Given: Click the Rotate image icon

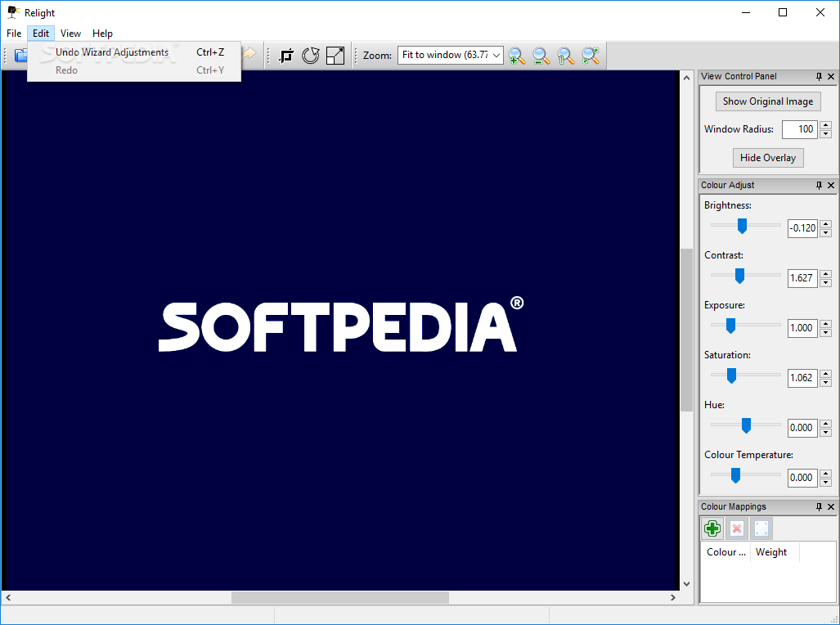Looking at the screenshot, I should tap(311, 55).
